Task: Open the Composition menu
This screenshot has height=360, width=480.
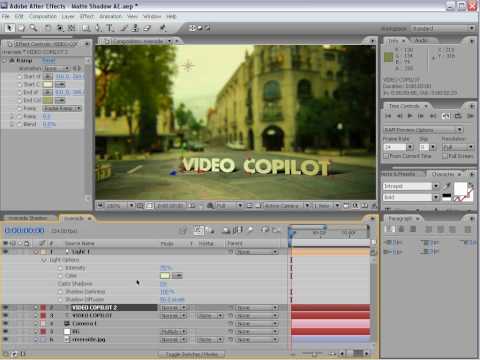Action: pyautogui.click(x=43, y=16)
